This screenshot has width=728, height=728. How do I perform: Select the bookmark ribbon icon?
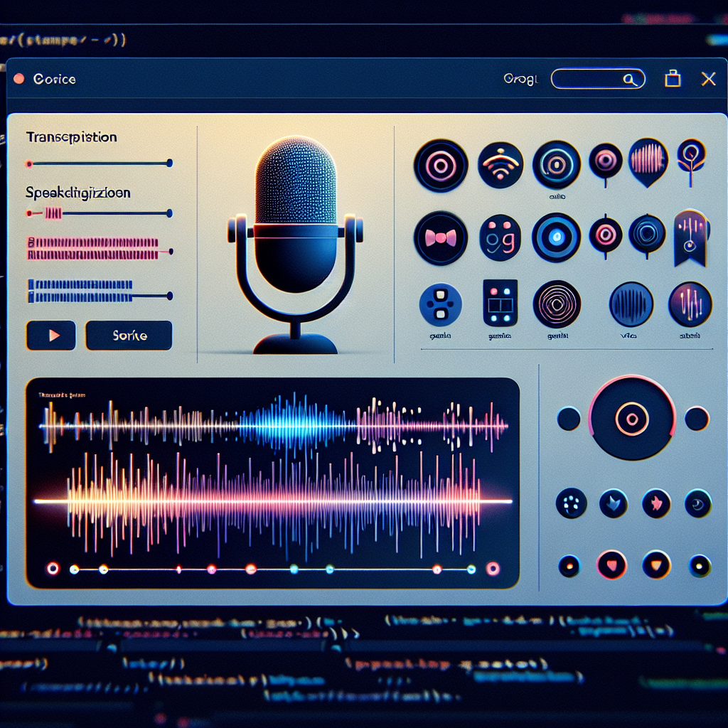690,239
